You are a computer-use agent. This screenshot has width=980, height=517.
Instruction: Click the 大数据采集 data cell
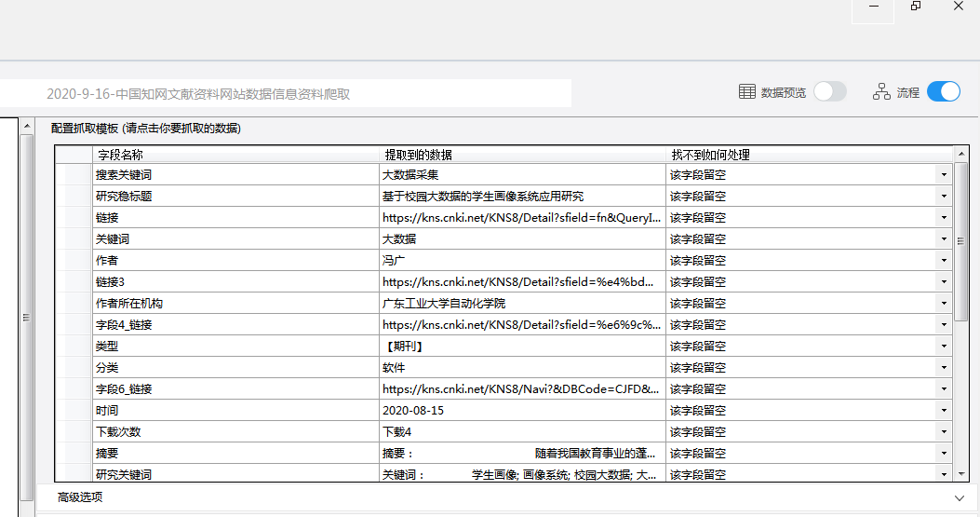[x=522, y=174]
